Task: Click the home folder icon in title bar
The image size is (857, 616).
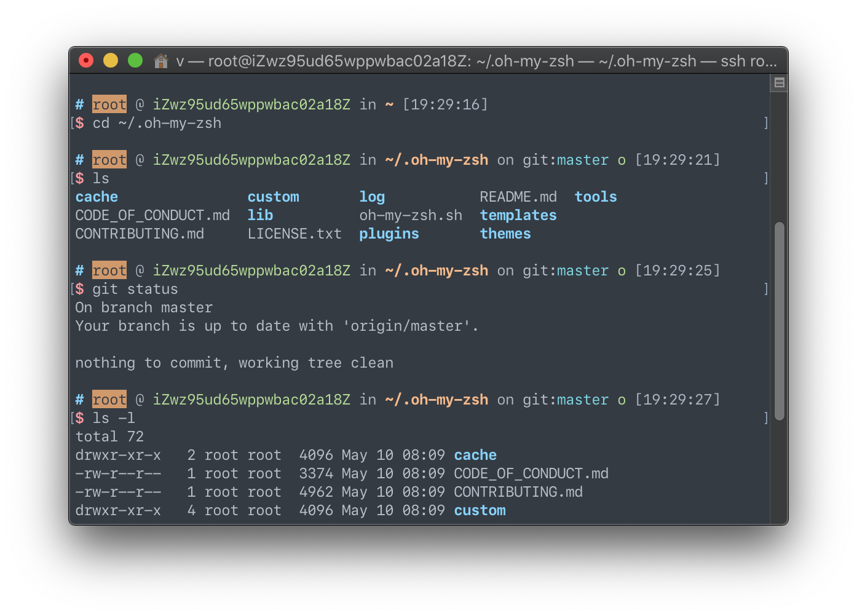Action: click(161, 61)
